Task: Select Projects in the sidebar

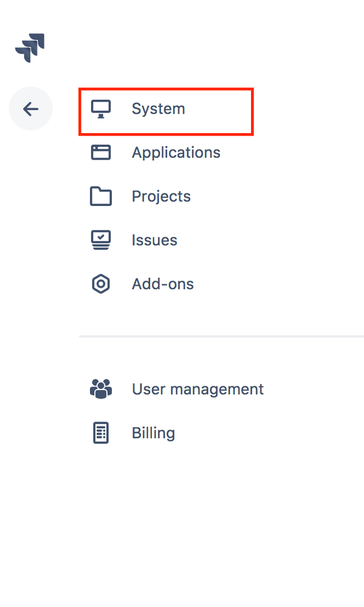Action: pos(161,196)
